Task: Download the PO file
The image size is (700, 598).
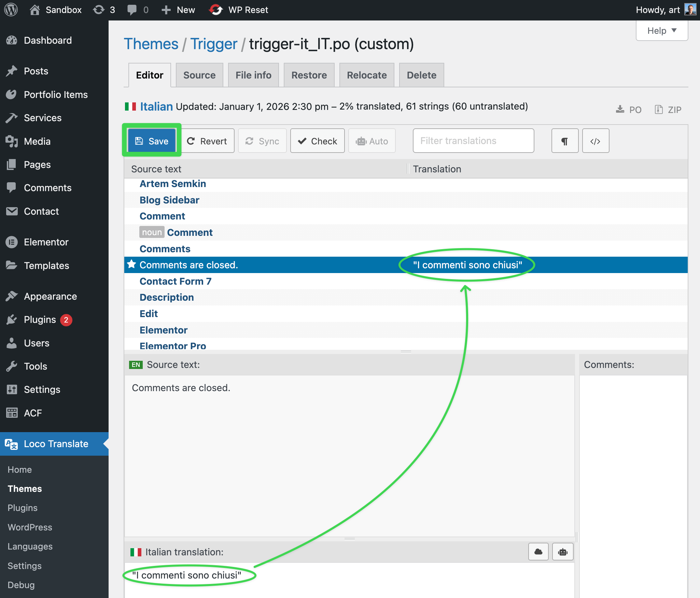Action: [629, 110]
